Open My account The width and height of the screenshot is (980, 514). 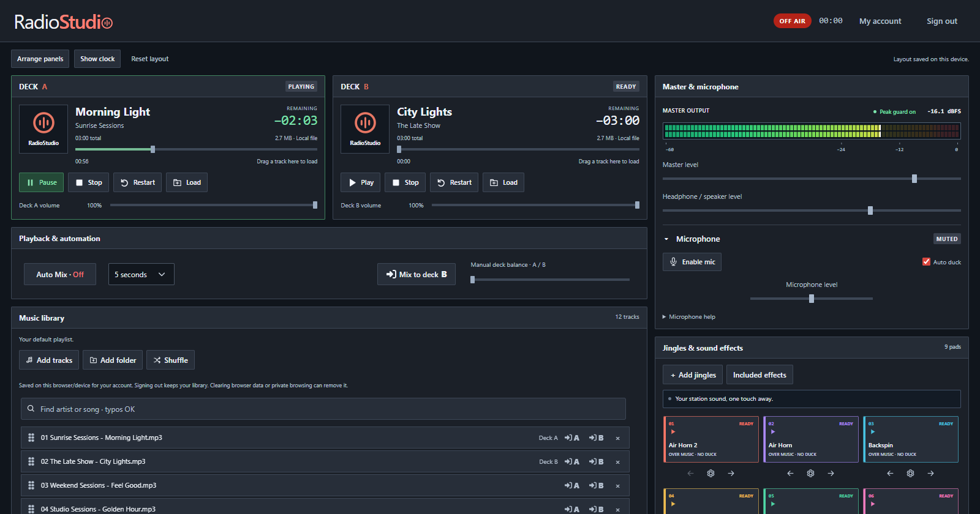880,21
